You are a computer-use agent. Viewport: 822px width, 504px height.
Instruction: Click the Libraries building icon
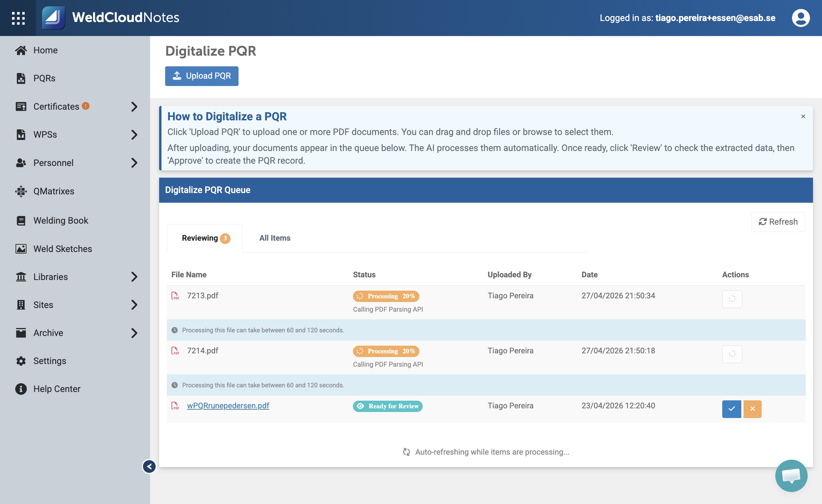point(21,277)
